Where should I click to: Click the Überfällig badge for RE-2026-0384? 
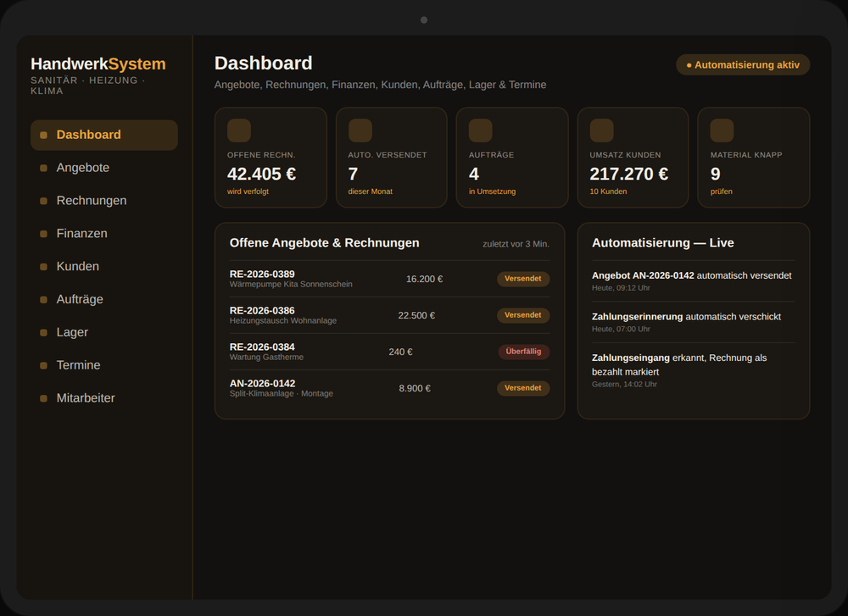[523, 352]
